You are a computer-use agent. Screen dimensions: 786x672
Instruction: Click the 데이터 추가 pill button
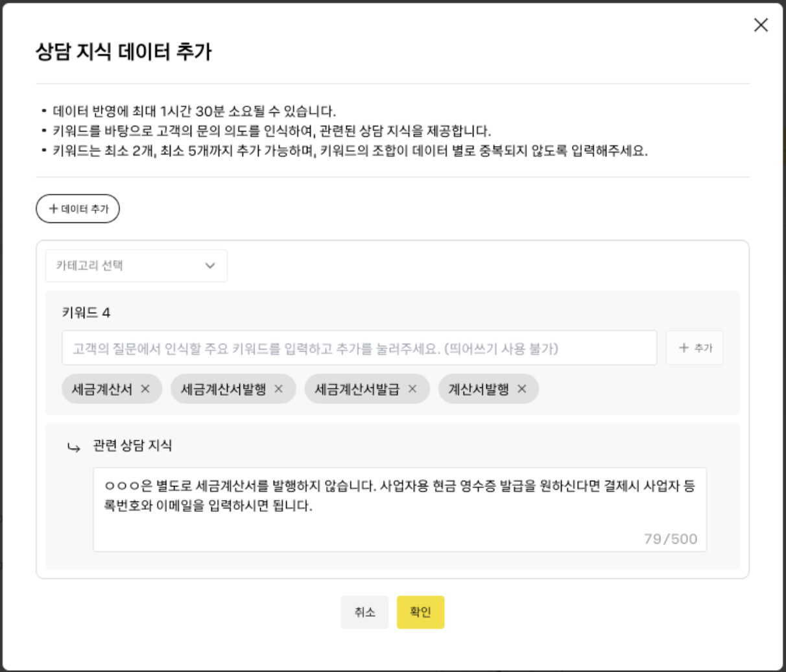78,209
